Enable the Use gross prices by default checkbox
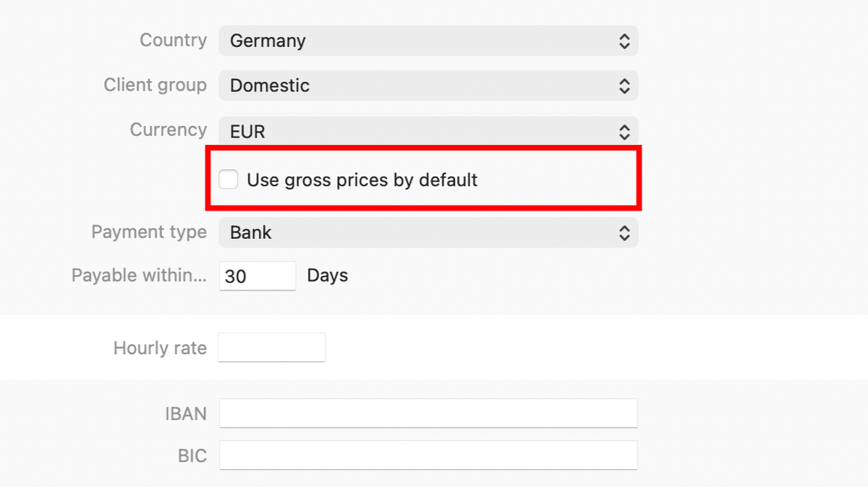868x488 pixels. (229, 180)
